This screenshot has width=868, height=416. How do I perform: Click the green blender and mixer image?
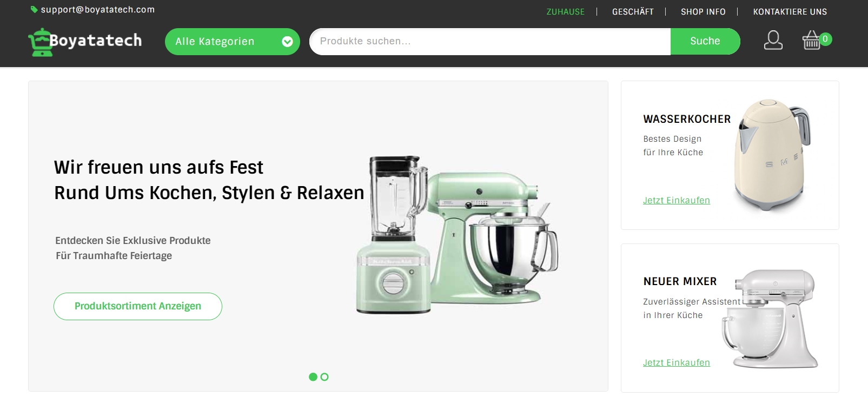pyautogui.click(x=457, y=234)
